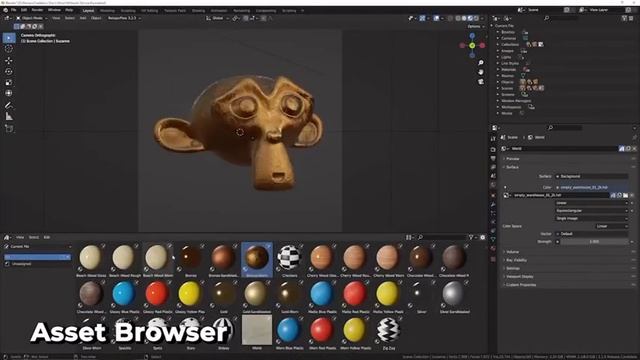This screenshot has width=640, height=360.
Task: Click the Vector Default button
Action: [592, 234]
